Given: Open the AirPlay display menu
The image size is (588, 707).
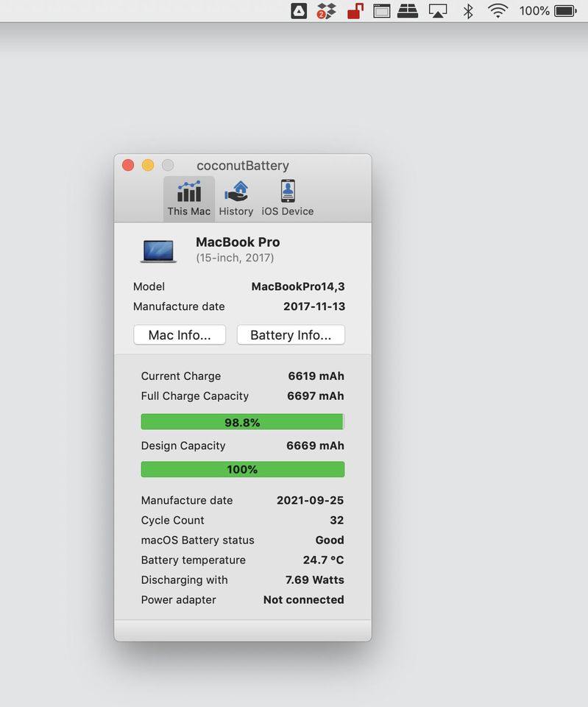Looking at the screenshot, I should click(438, 11).
